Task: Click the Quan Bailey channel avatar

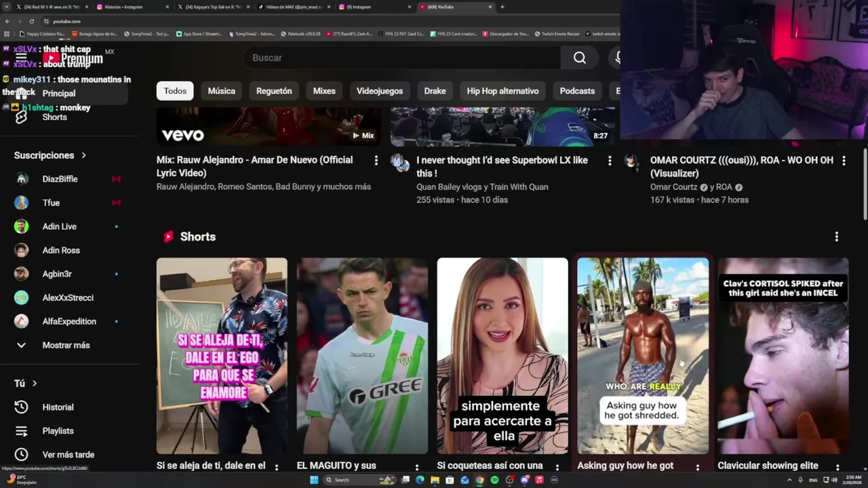Action: coord(399,162)
